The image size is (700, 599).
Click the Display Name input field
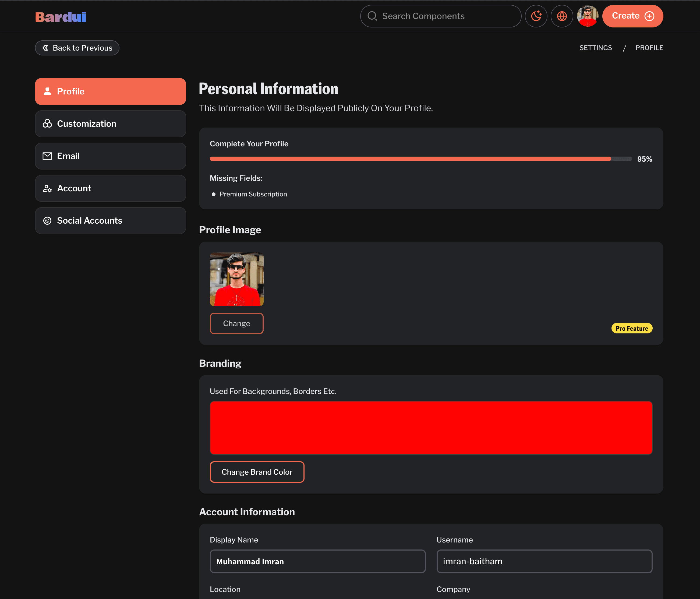317,561
